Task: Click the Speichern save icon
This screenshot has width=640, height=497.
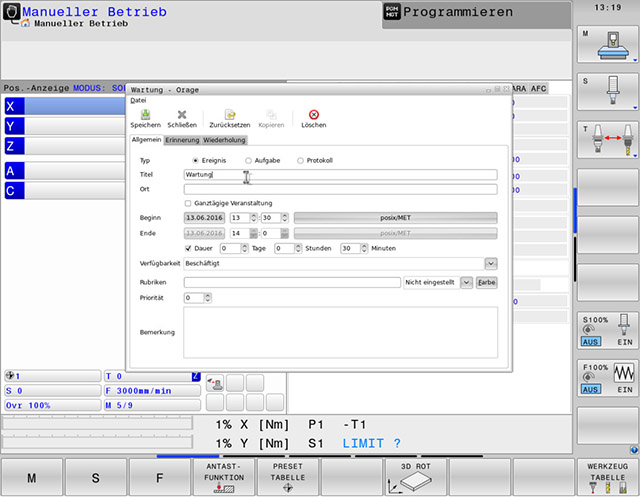Action: [145, 115]
